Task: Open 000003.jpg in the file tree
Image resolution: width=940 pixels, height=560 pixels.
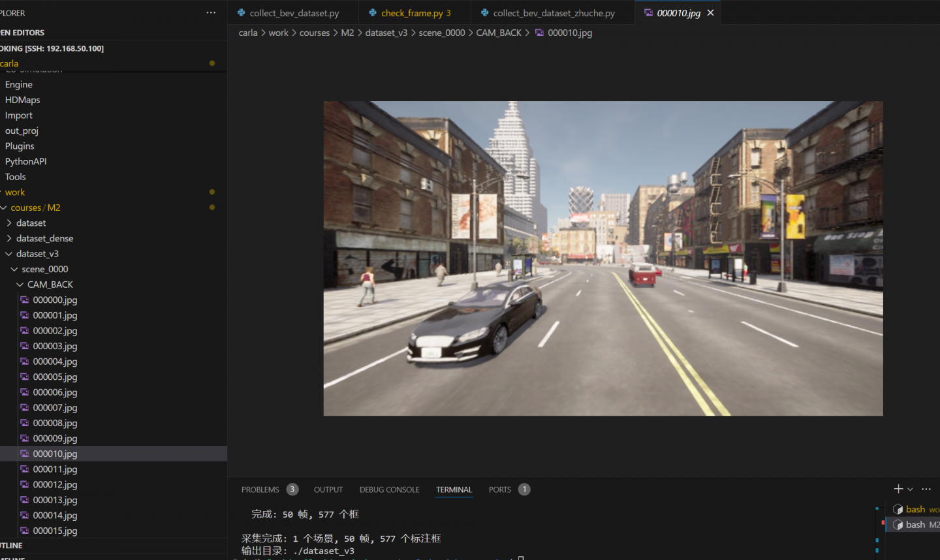Action: pos(55,347)
